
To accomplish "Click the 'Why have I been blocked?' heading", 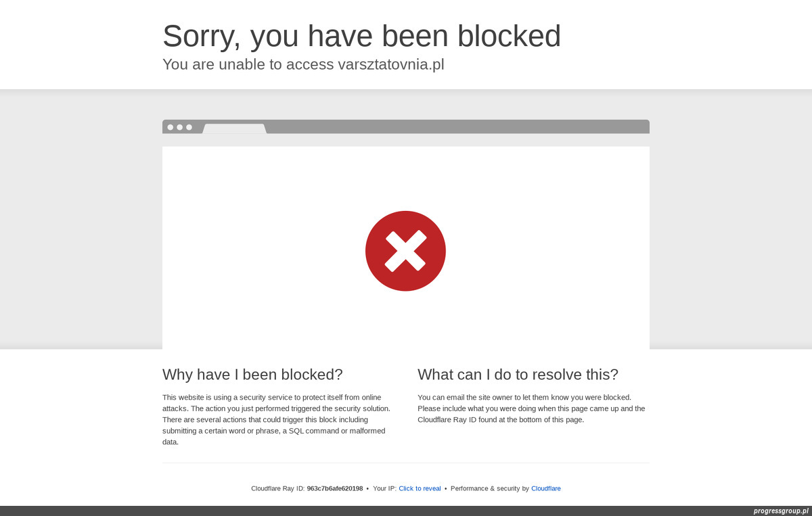I will [252, 375].
